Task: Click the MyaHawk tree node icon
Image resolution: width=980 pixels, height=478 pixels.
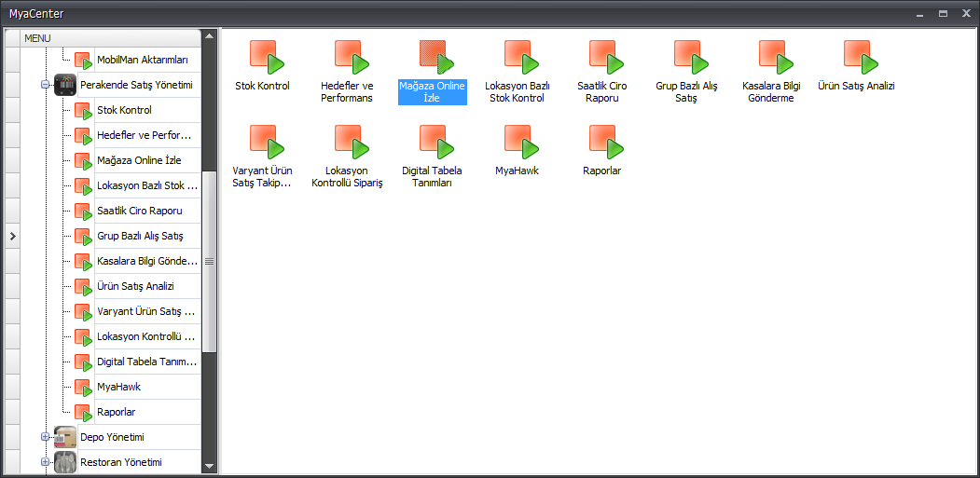Action: pos(84,388)
